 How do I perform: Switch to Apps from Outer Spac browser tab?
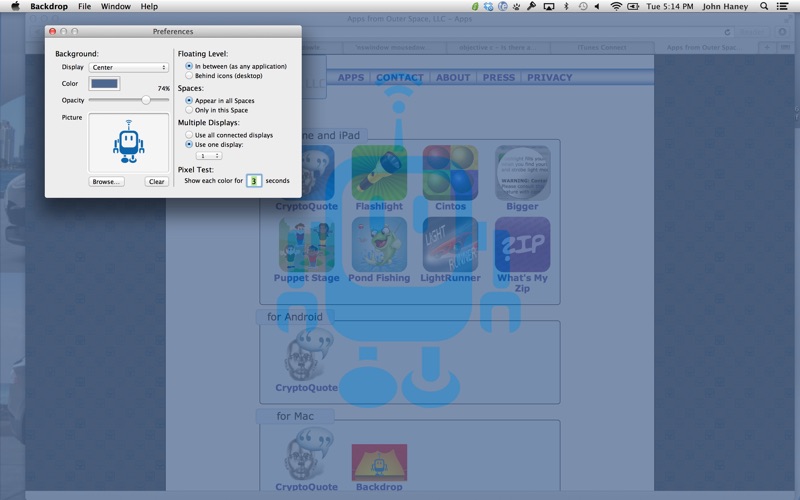[x=705, y=47]
